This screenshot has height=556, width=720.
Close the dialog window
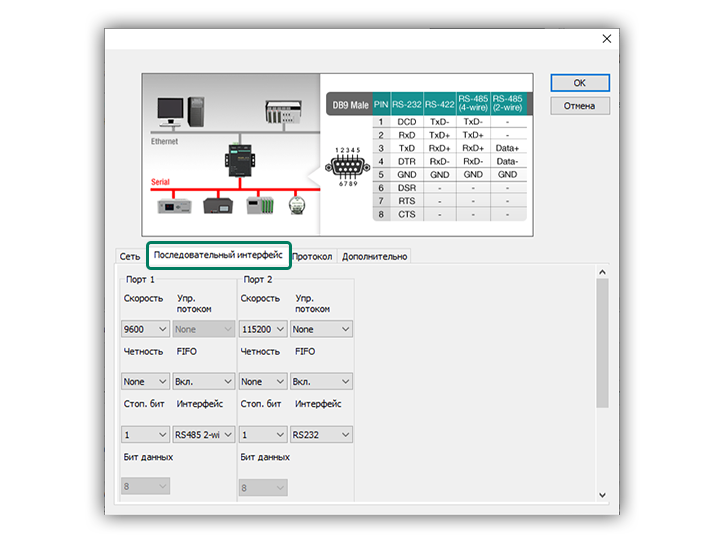[x=605, y=39]
